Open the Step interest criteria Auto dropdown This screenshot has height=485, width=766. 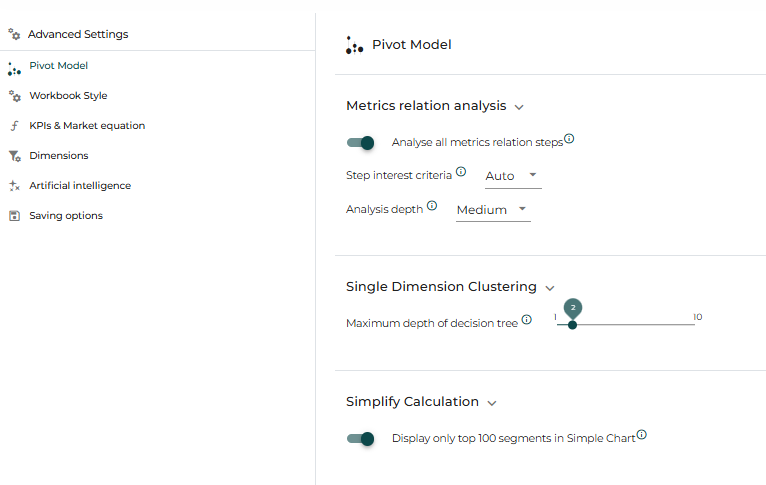pyautogui.click(x=513, y=176)
